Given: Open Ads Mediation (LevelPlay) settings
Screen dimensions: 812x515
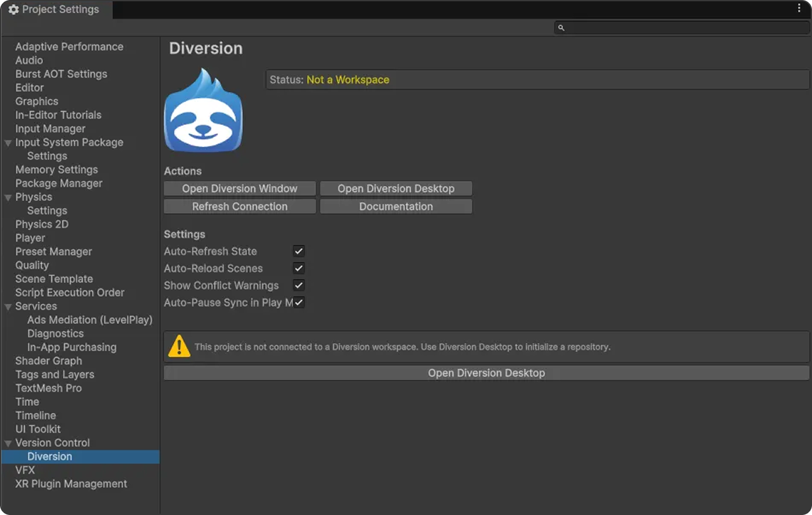Looking at the screenshot, I should click(x=90, y=320).
